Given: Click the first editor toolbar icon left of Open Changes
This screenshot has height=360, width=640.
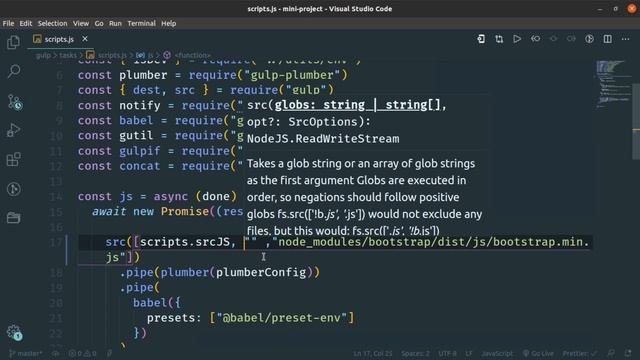Looking at the screenshot, I should [481, 39].
